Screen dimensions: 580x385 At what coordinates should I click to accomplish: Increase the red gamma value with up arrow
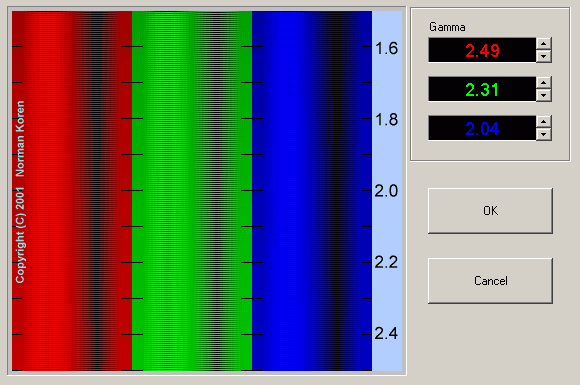(x=543, y=44)
